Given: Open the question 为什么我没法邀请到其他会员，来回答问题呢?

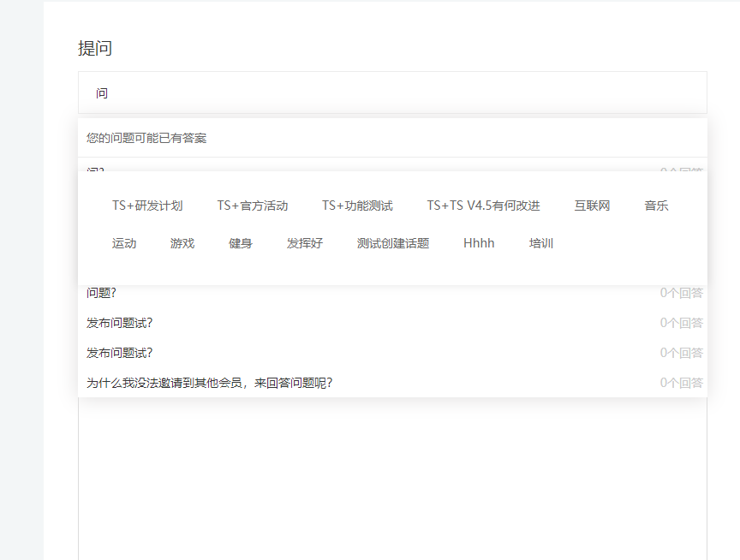Looking at the screenshot, I should (207, 383).
